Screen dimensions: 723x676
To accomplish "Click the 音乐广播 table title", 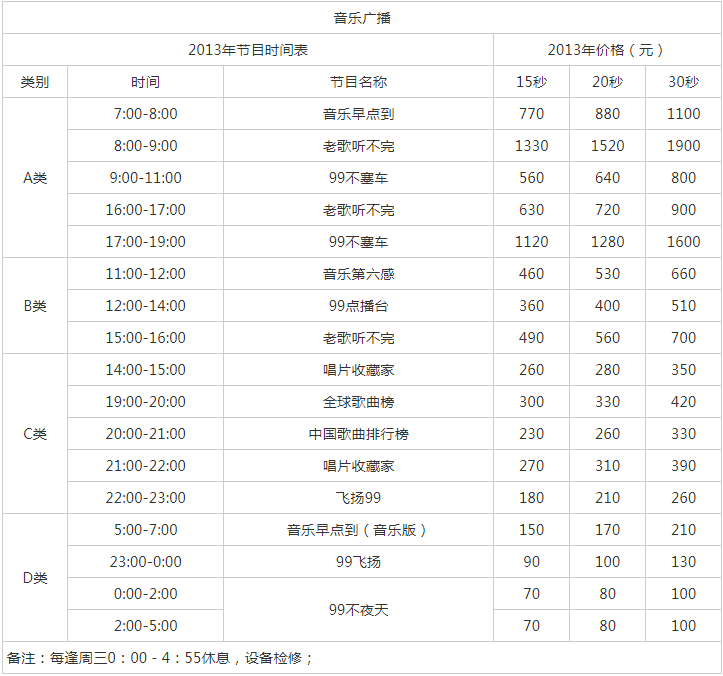I will point(362,18).
